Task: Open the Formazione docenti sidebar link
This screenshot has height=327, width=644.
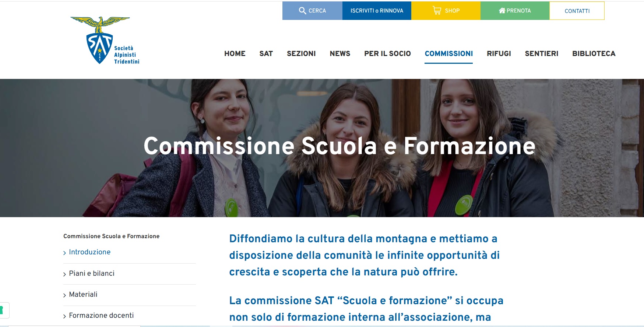Action: [x=101, y=316]
